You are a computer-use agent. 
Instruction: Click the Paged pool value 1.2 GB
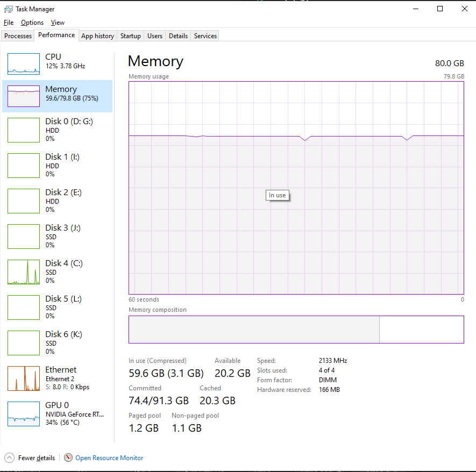pos(144,428)
